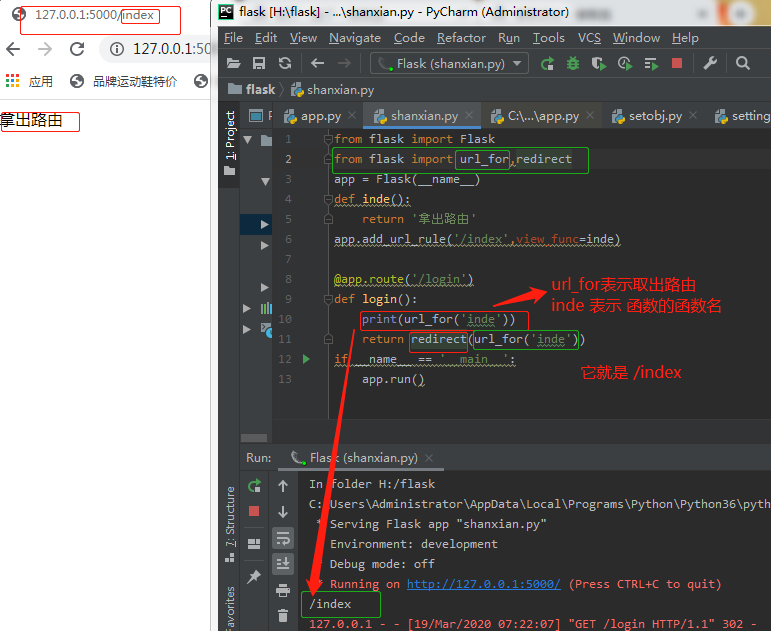Click code line 13 app.run()
The width and height of the screenshot is (771, 631).
(393, 379)
